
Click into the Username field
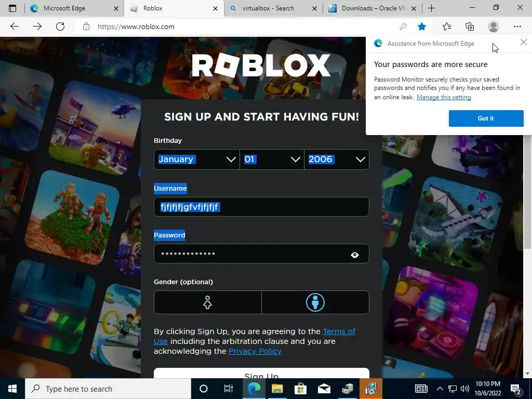point(261,207)
